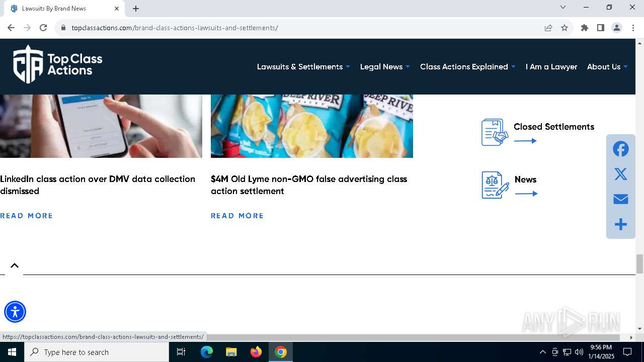Expand Lawsuits & Settlements menu

click(303, 66)
